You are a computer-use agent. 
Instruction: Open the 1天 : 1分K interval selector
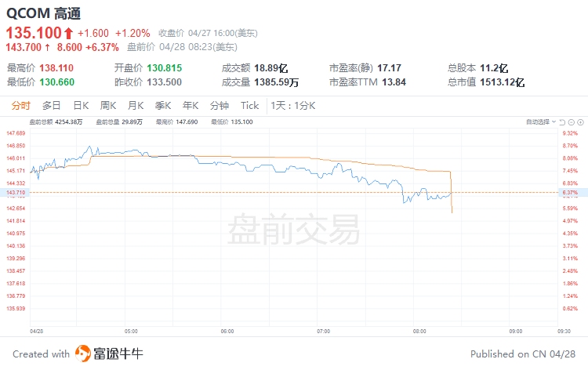pos(293,106)
